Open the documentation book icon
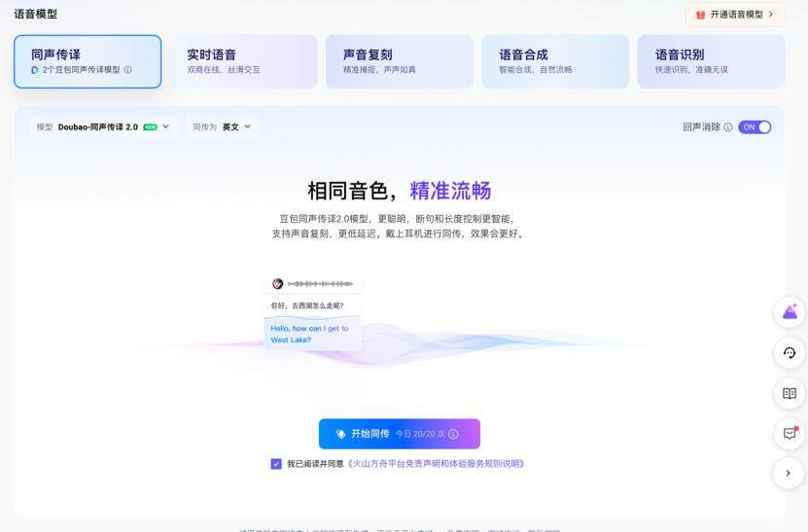 (x=790, y=393)
